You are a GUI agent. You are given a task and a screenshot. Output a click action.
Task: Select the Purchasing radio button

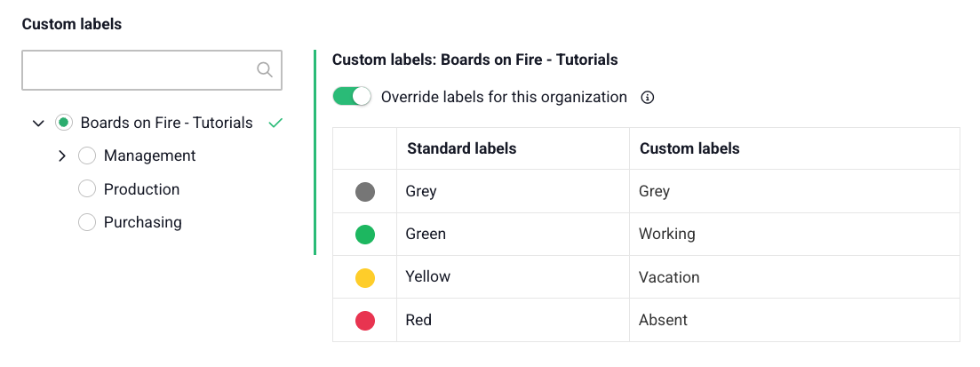(87, 223)
